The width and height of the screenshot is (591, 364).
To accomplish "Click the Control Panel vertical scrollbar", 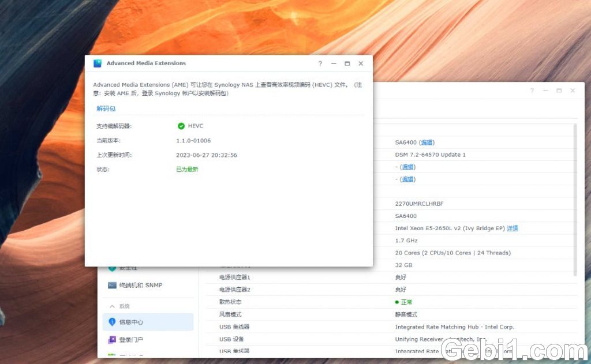I will point(575,200).
